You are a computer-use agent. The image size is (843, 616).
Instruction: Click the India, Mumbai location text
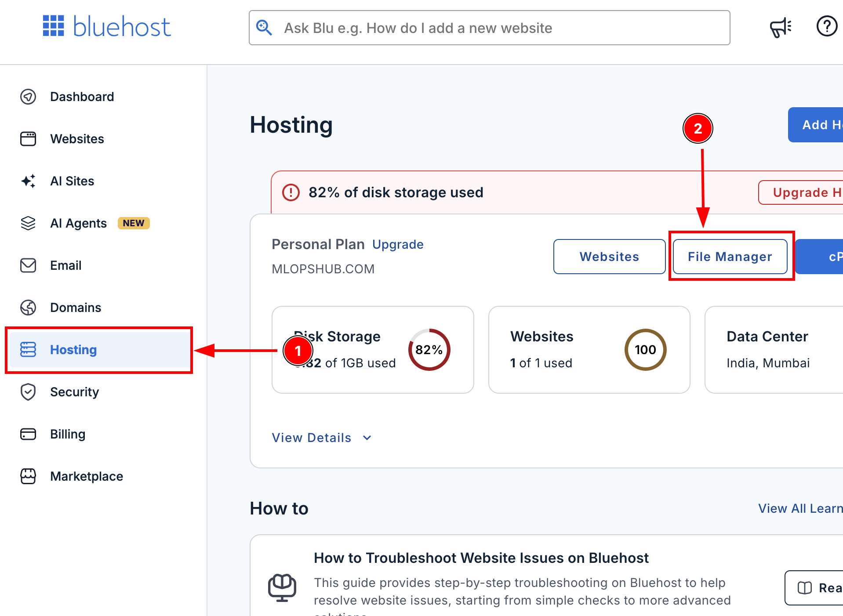[768, 363]
